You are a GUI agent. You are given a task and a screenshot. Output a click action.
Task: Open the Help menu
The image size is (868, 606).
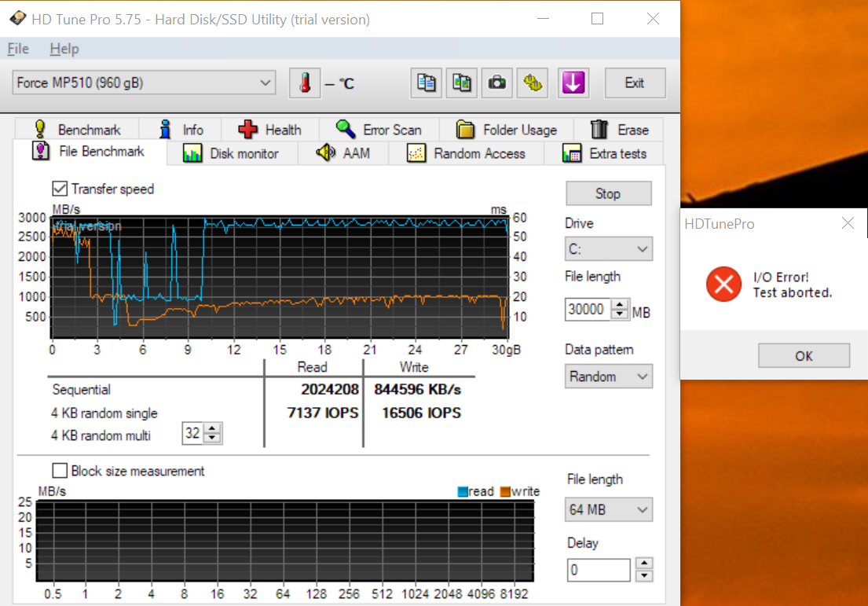(64, 49)
